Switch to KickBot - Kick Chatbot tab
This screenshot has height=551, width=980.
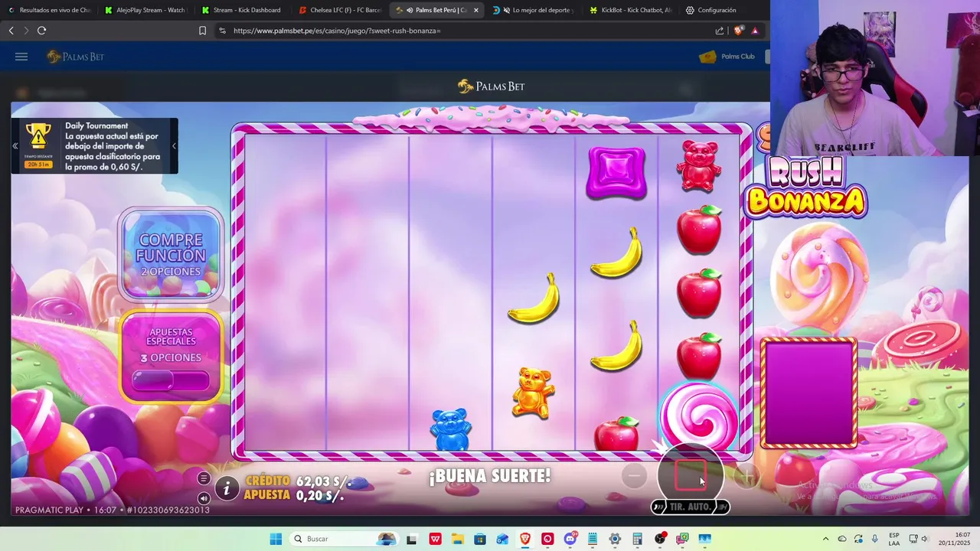(x=630, y=10)
